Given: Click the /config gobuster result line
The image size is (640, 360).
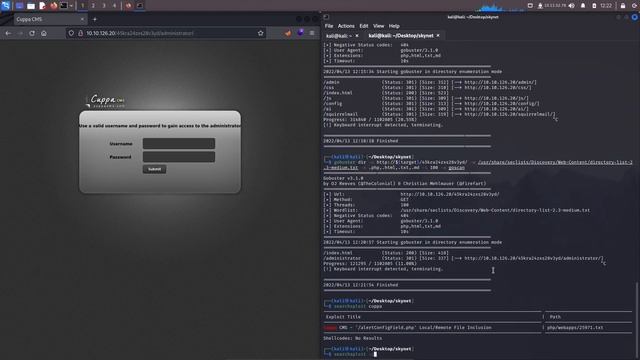Looking at the screenshot, I should (431, 104).
